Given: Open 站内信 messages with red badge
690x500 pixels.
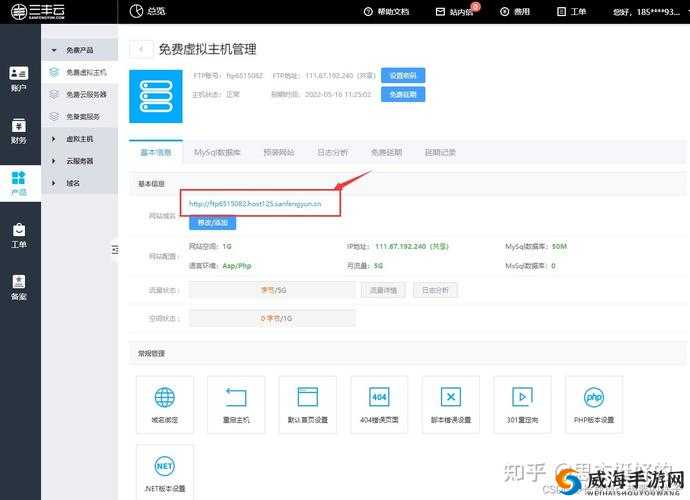Looking at the screenshot, I should coord(457,11).
